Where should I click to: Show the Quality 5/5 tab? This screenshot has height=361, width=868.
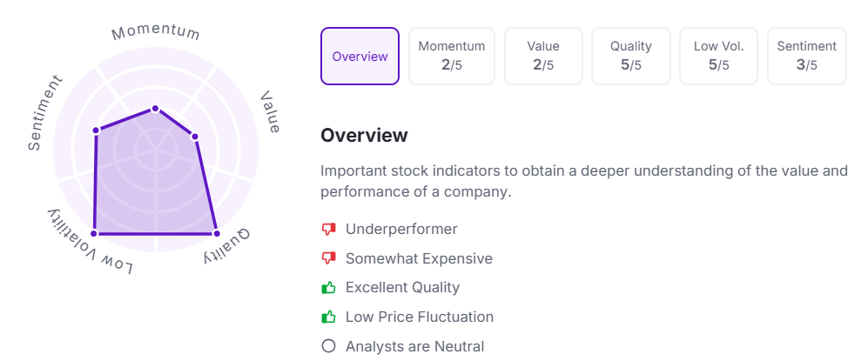(x=630, y=57)
